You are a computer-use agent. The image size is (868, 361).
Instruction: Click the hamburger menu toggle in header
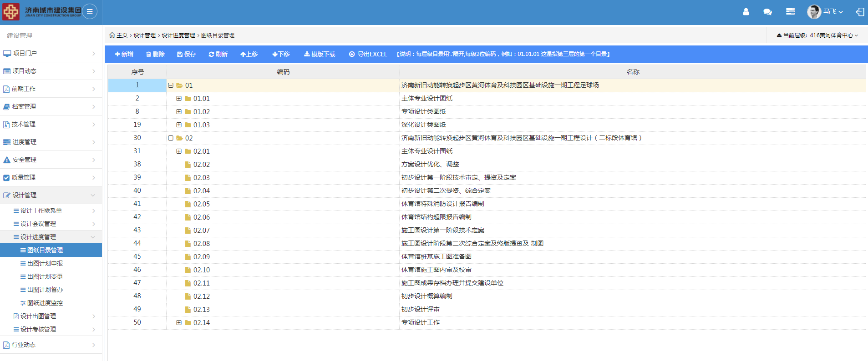90,11
